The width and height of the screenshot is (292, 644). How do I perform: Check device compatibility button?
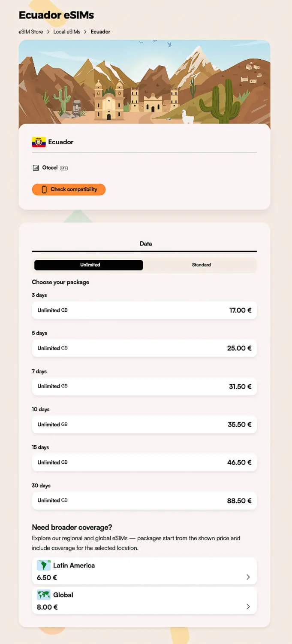(69, 189)
